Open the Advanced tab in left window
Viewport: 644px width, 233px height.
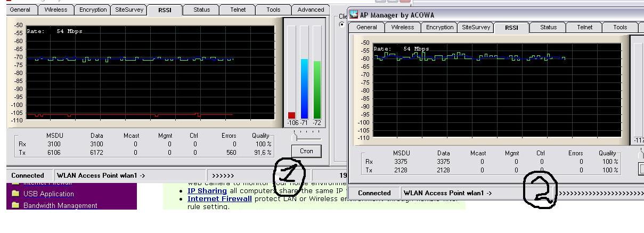point(311,10)
